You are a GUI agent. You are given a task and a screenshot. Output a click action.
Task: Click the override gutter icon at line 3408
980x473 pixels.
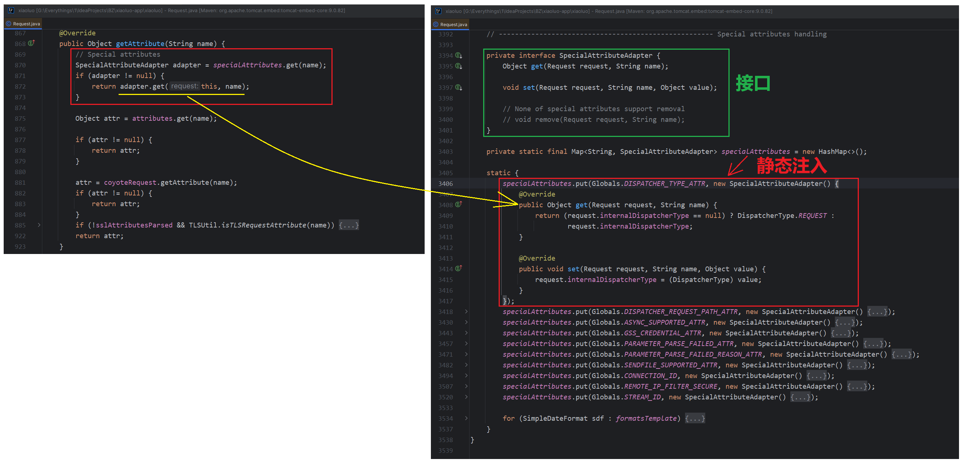coord(459,204)
